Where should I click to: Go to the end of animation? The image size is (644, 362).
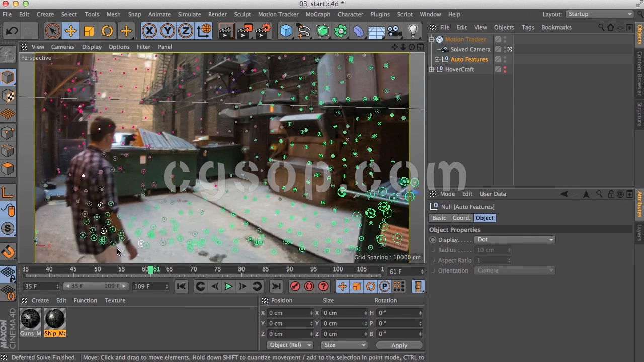(x=276, y=286)
